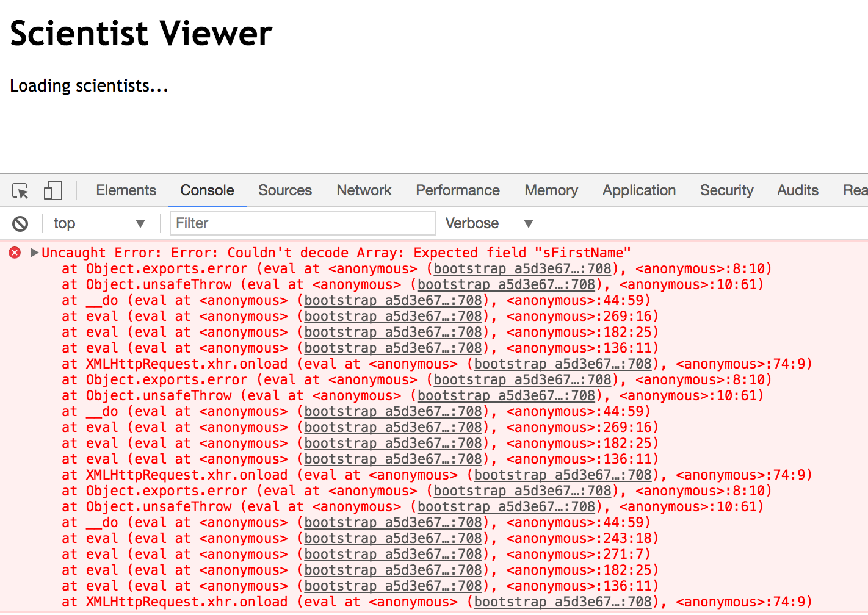Image resolution: width=868 pixels, height=615 pixels.
Task: Open the Application tab
Action: click(639, 190)
